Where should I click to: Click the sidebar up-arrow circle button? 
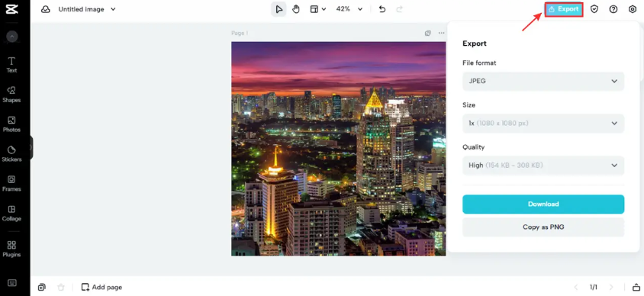(12, 37)
